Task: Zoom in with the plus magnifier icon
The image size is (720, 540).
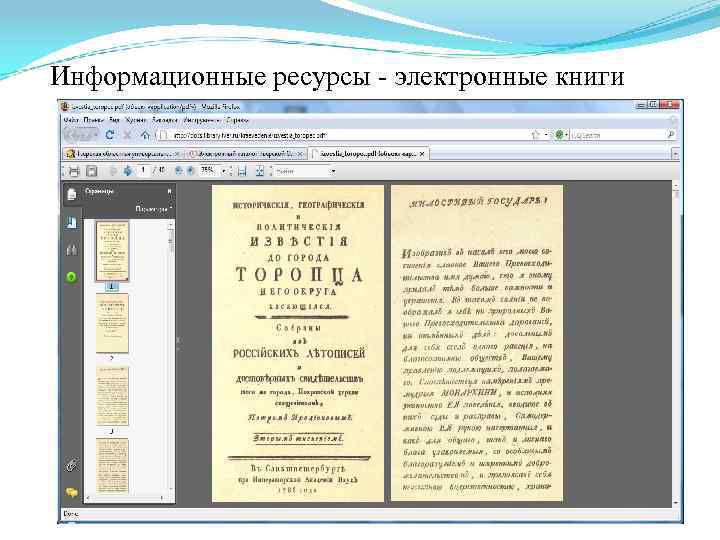Action: [x=191, y=171]
